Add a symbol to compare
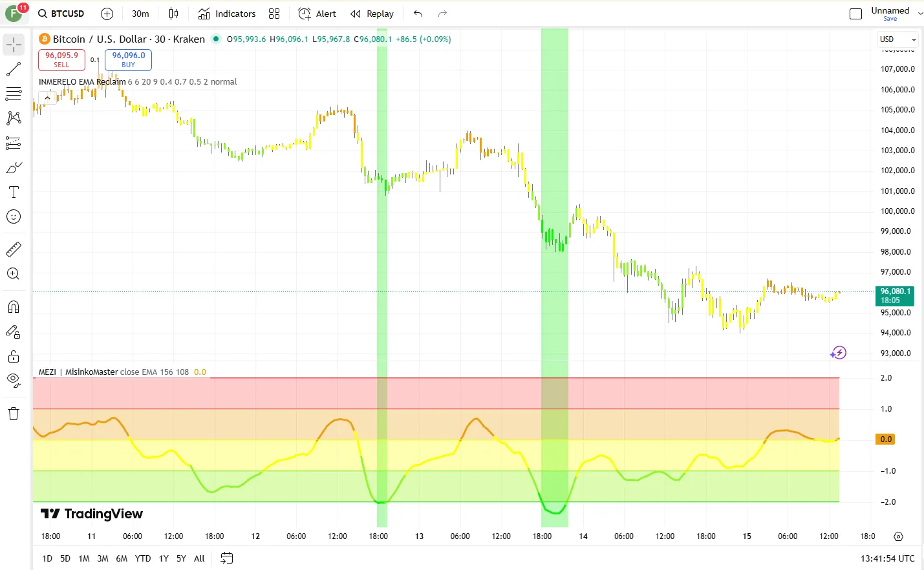The height and width of the screenshot is (570, 924). tap(107, 14)
